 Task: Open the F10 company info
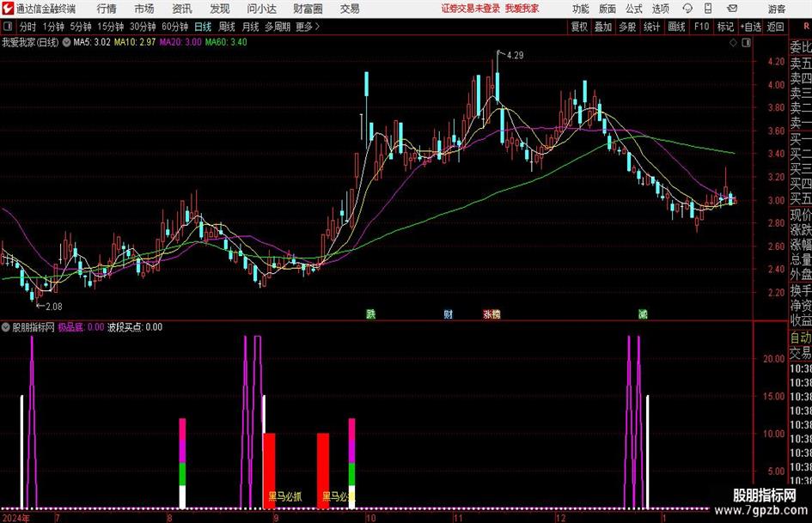(x=701, y=27)
